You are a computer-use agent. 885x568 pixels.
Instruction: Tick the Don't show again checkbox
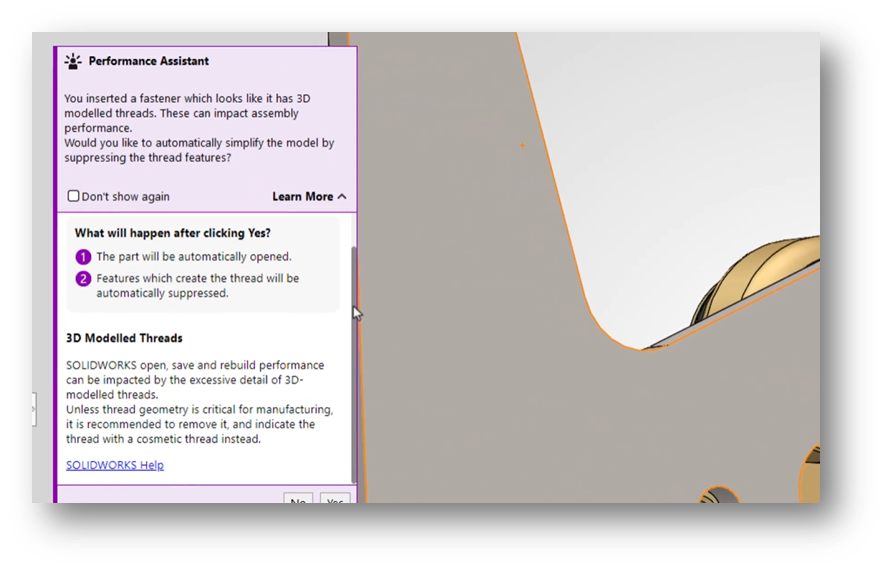tap(73, 196)
